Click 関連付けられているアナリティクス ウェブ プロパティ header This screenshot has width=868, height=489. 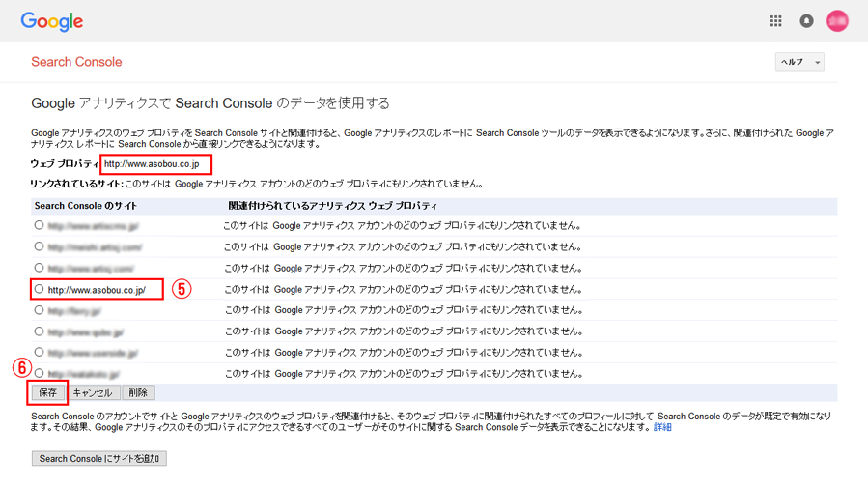(x=333, y=206)
